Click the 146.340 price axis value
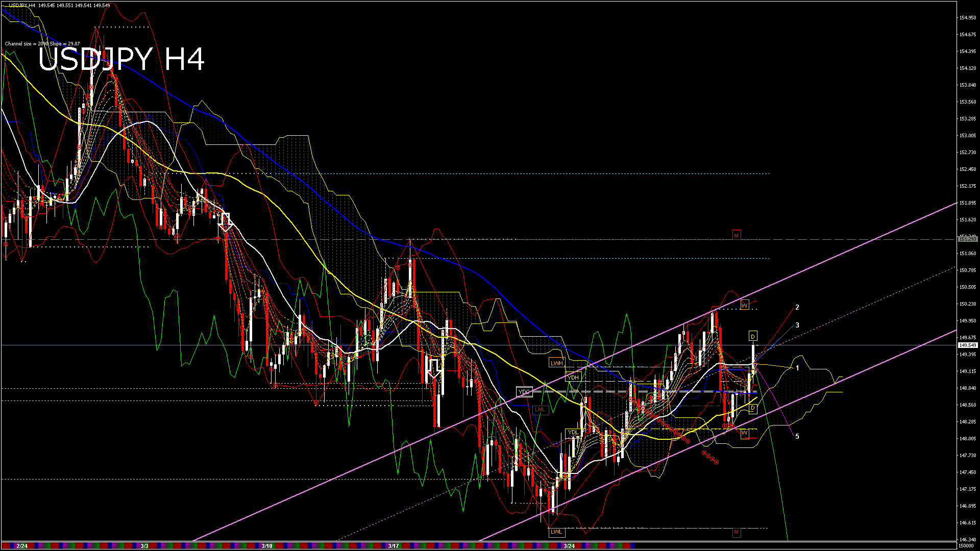The image size is (980, 551). (968, 540)
